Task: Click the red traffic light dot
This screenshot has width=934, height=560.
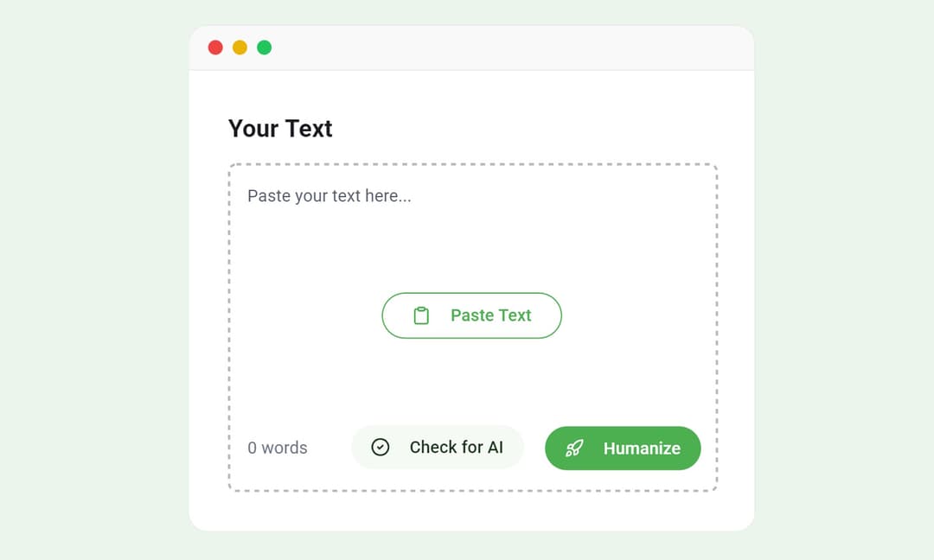Action: click(214, 48)
